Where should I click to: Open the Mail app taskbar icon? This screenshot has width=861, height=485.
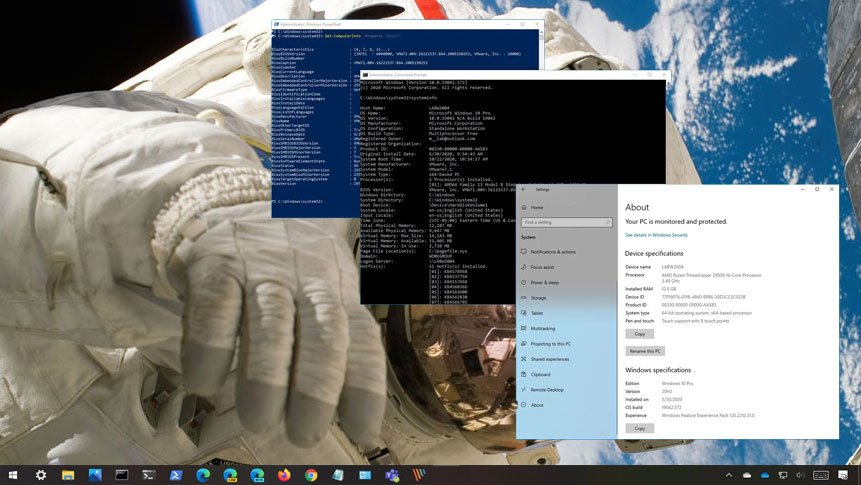365,475
